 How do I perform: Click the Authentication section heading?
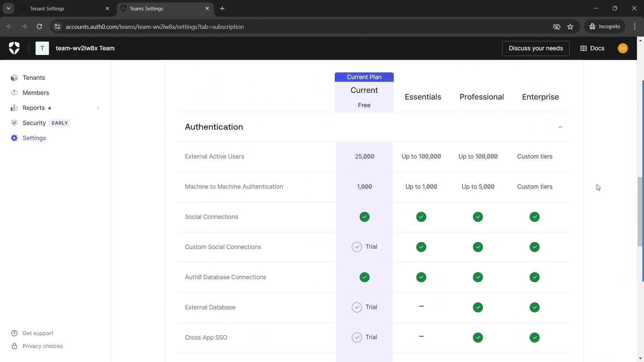(x=214, y=127)
